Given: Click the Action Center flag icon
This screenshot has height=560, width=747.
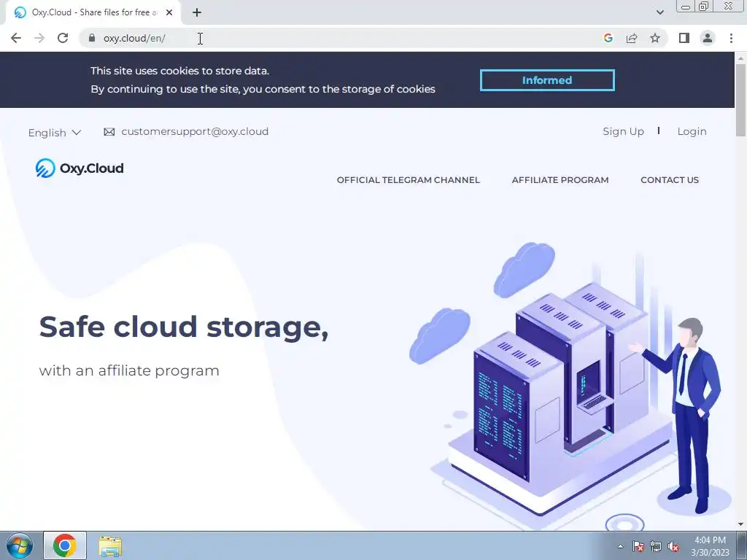Looking at the screenshot, I should pyautogui.click(x=638, y=546).
